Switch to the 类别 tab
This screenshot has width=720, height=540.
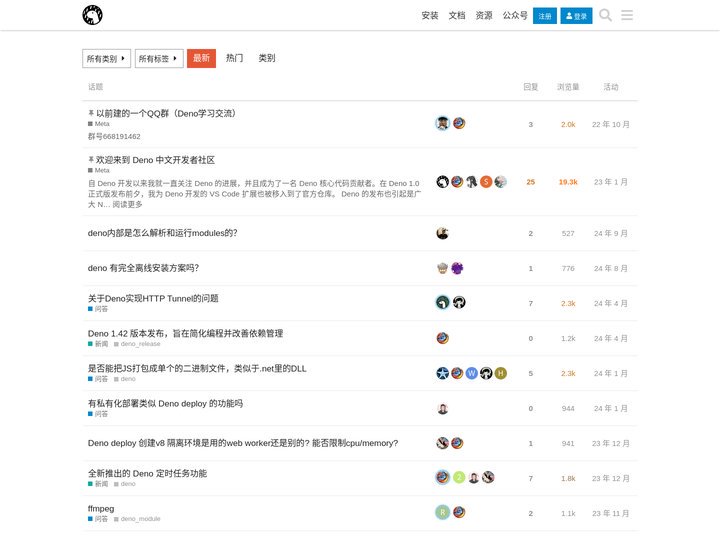click(x=267, y=58)
